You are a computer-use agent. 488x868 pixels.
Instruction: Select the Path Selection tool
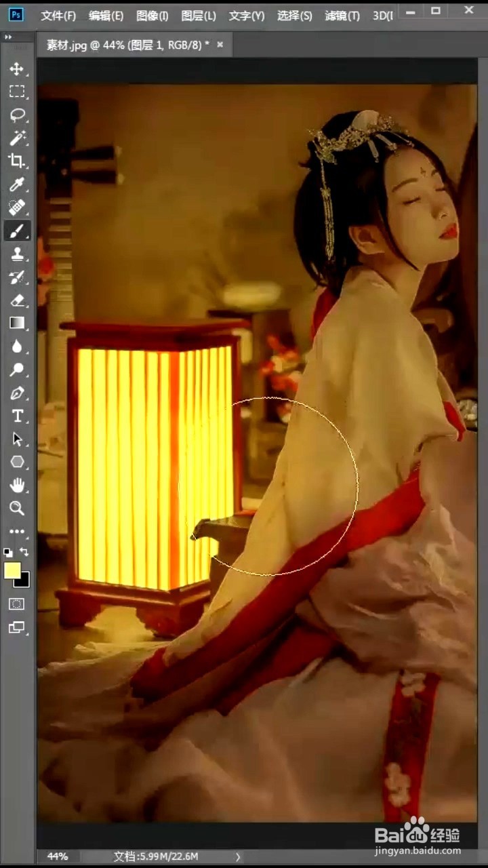pos(17,439)
